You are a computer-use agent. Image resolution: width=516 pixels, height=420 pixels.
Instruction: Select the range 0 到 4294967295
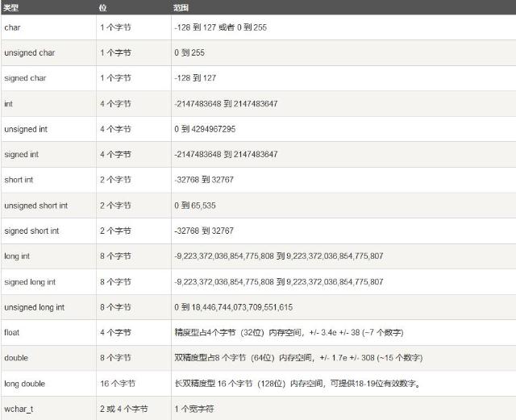[x=205, y=129]
